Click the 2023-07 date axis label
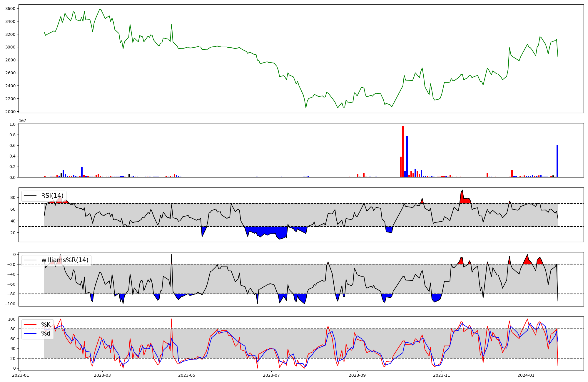Viewport: 588px width, 382px height. click(x=271, y=375)
